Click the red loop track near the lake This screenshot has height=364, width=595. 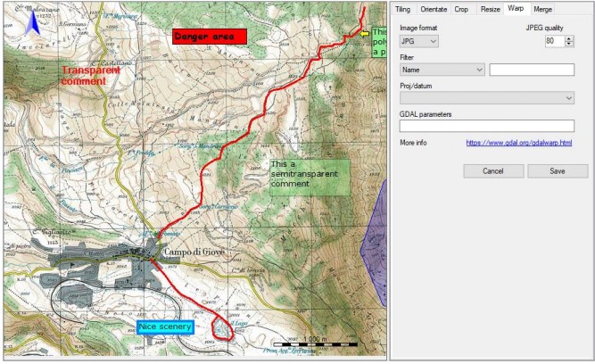[222, 329]
